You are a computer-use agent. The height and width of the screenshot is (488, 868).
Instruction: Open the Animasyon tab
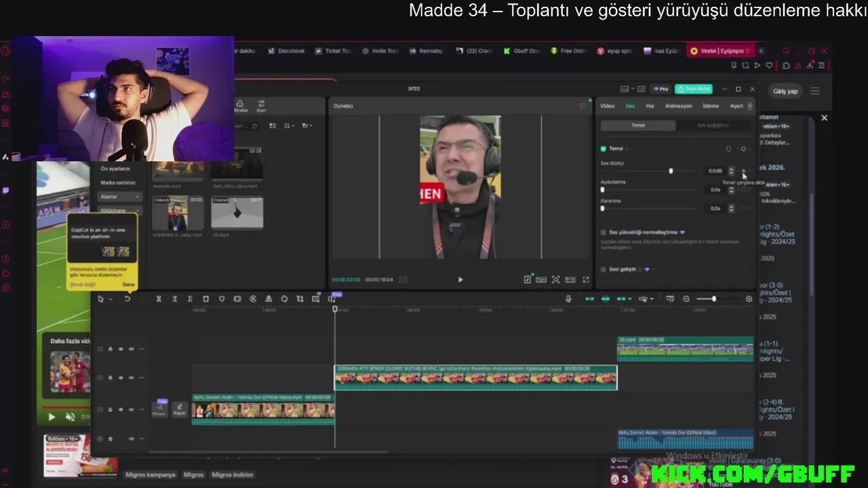tap(678, 106)
